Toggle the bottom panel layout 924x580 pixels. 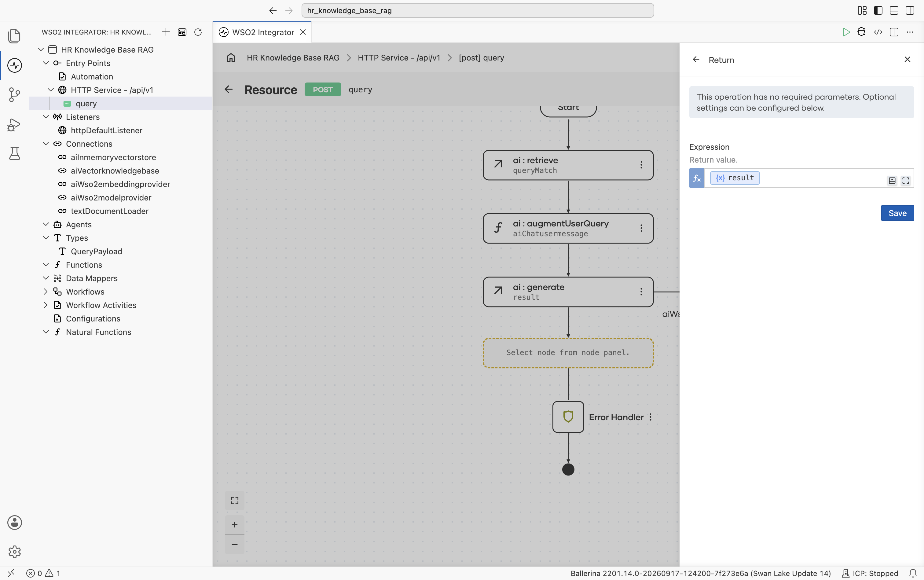point(894,10)
